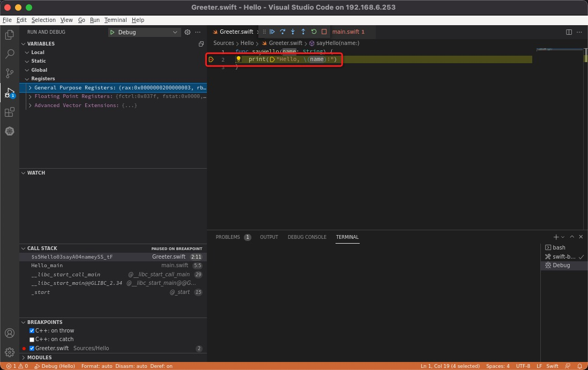
Task: Open the Source Control view
Action: pyautogui.click(x=10, y=73)
